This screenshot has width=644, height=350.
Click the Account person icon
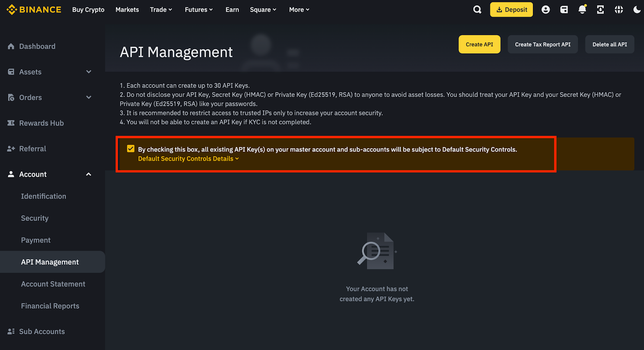click(x=11, y=174)
